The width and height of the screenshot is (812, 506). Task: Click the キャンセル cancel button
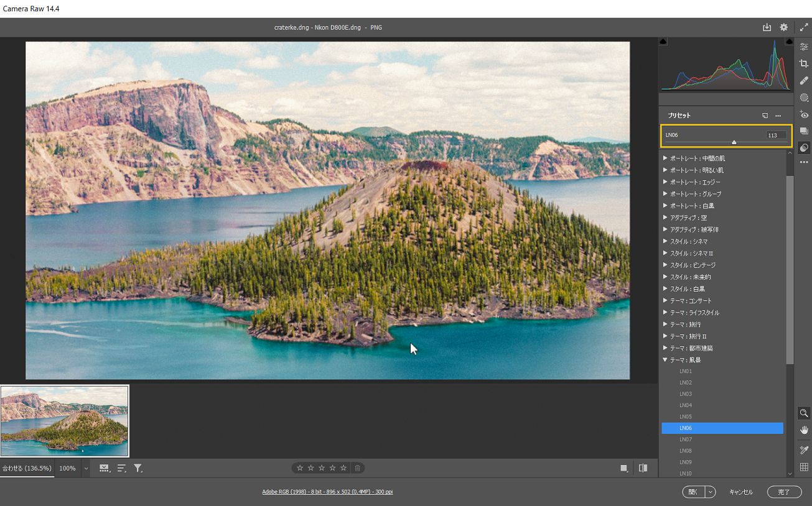[741, 492]
